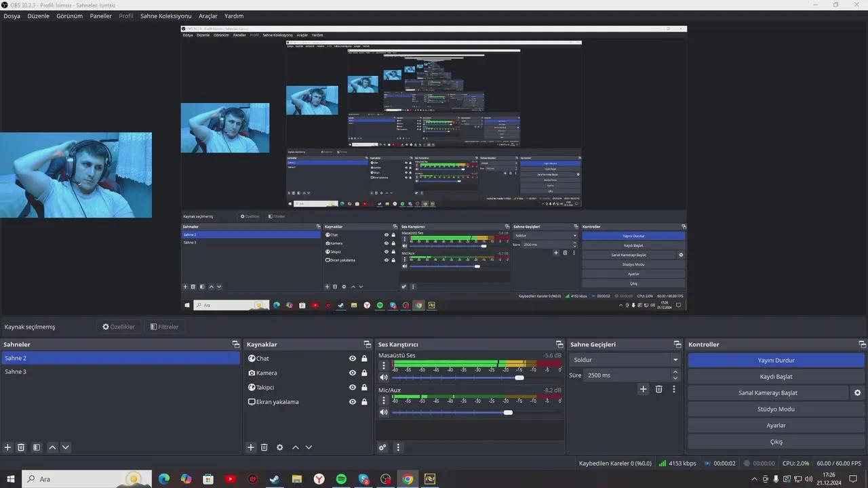Toggle visibility of the Kamera source

click(353, 373)
